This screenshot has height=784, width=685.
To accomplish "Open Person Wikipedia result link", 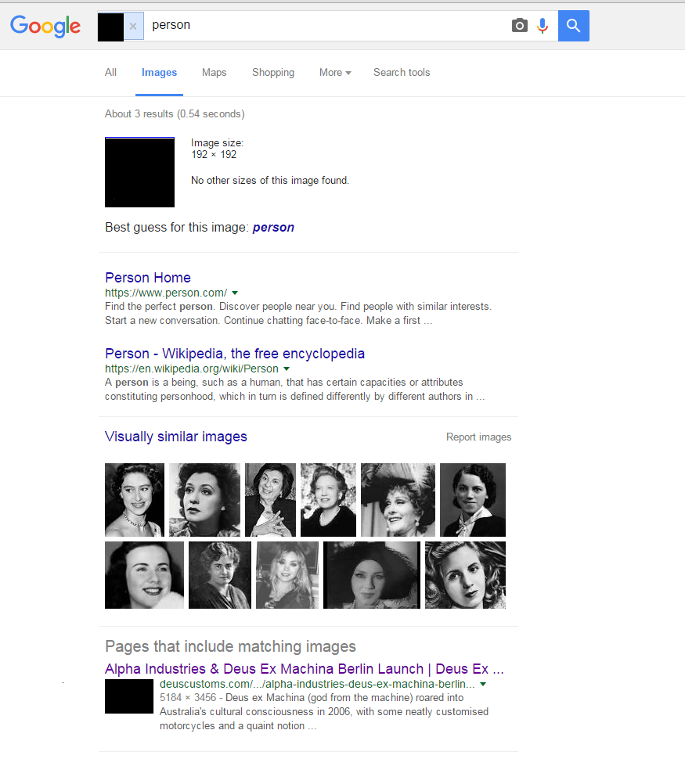I will click(235, 354).
